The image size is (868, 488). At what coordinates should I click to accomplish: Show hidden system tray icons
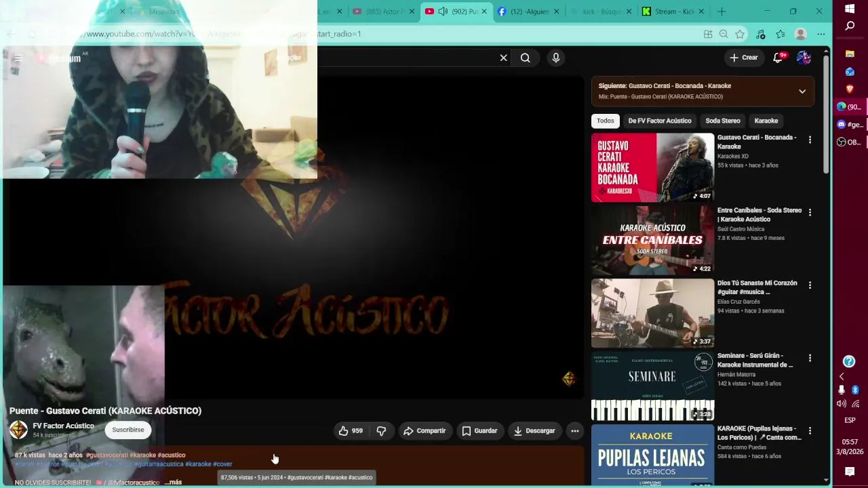point(842,377)
